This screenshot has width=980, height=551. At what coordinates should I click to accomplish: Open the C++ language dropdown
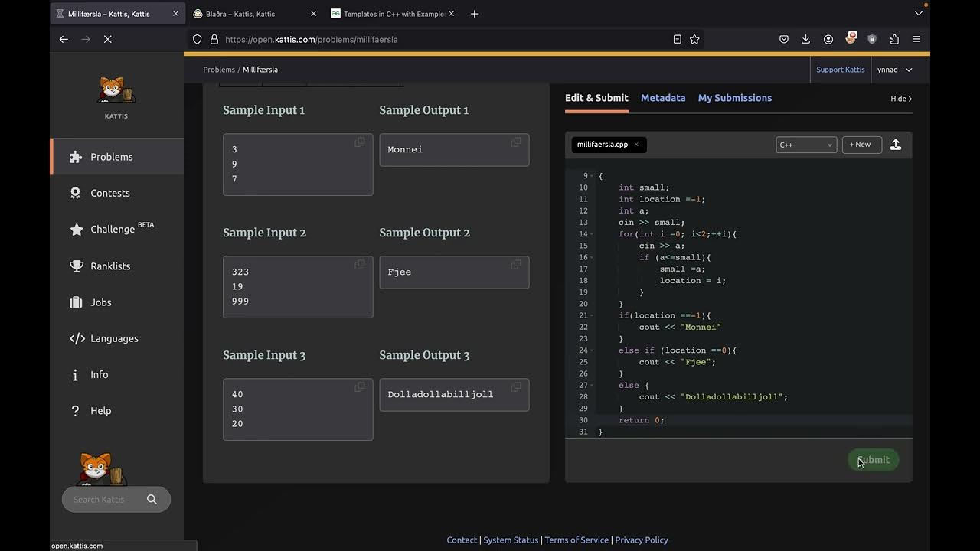pos(805,145)
